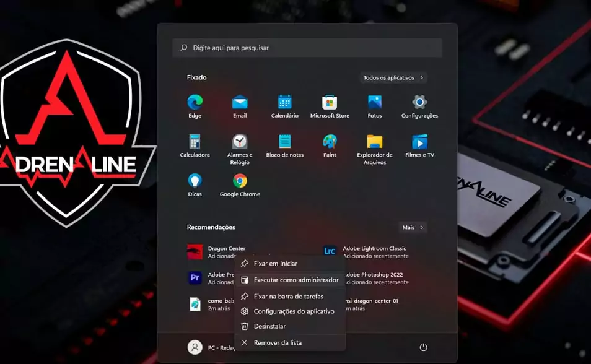591x364 pixels.
Task: Select Executar como administrador
Action: pyautogui.click(x=295, y=280)
